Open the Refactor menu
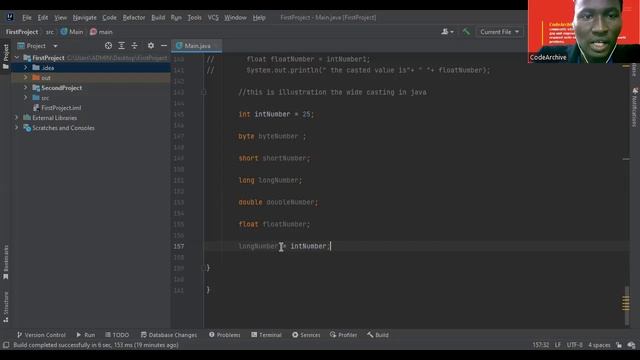 pos(134,18)
